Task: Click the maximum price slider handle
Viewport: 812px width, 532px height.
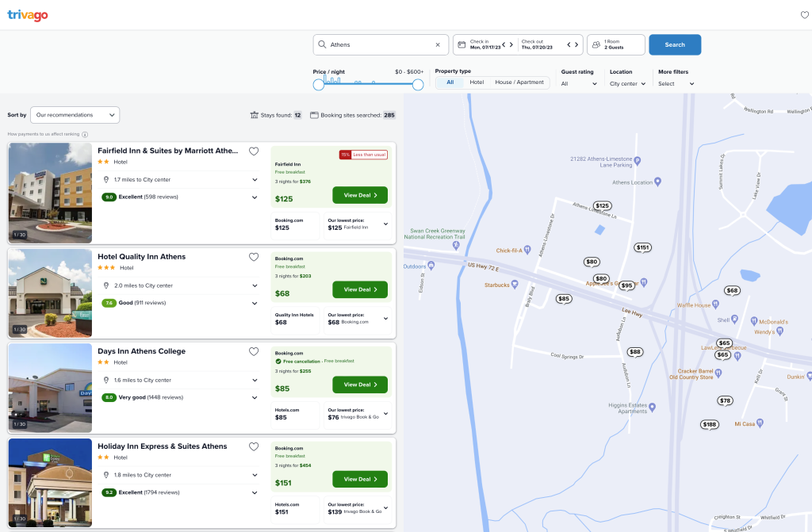Action: tap(418, 85)
